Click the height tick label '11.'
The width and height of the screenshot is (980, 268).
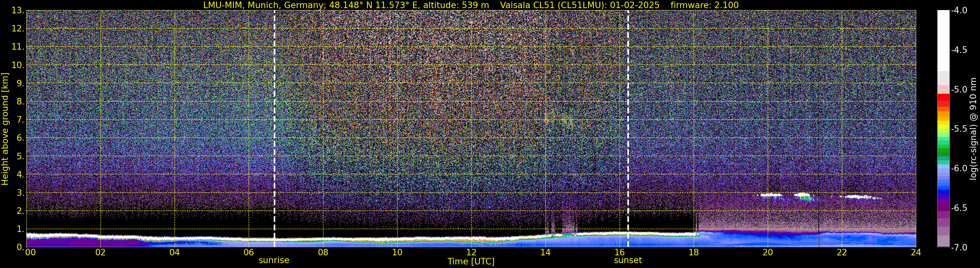[18, 47]
